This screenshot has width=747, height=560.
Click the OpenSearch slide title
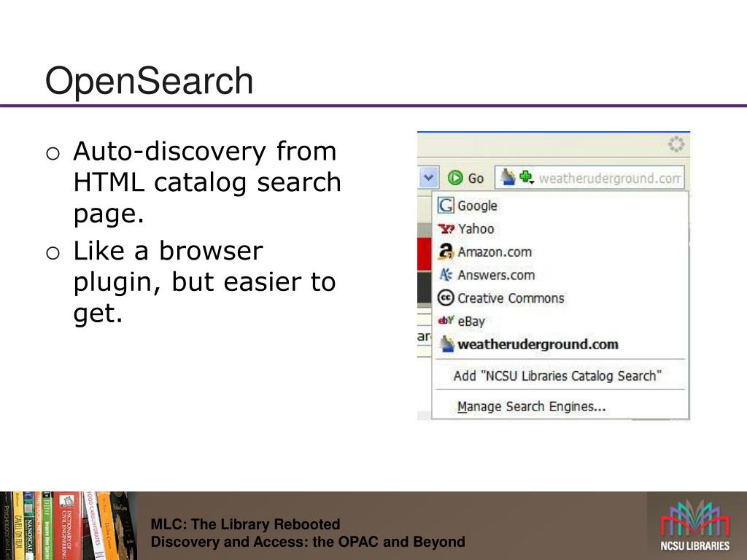[x=149, y=80]
